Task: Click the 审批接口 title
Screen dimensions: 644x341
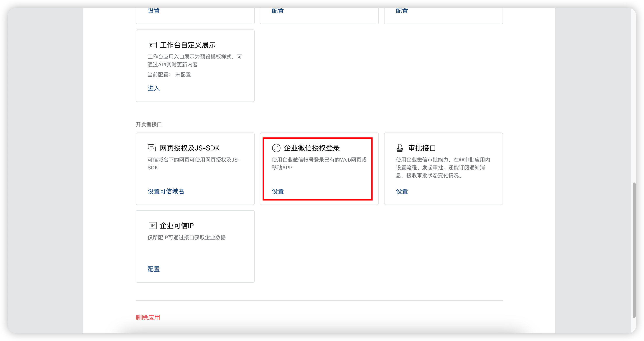Action: coord(422,148)
